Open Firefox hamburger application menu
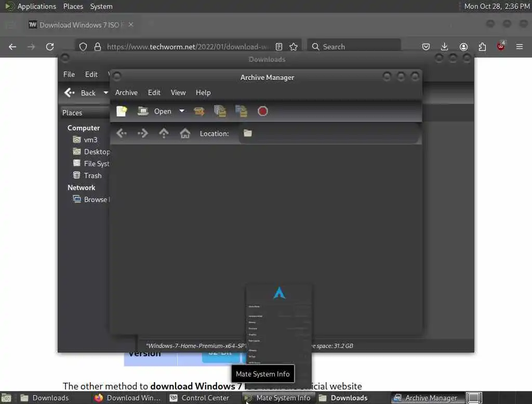Image resolution: width=532 pixels, height=404 pixels. (520, 47)
